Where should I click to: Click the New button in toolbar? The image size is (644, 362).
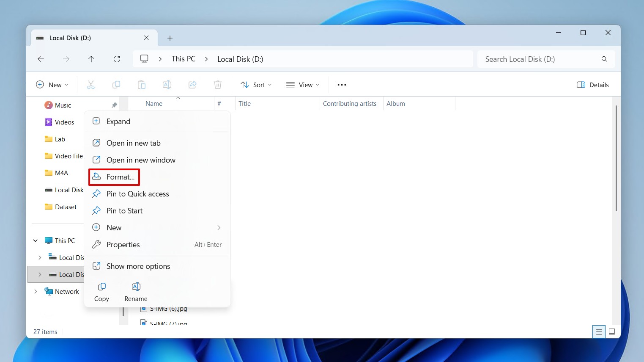pos(52,85)
